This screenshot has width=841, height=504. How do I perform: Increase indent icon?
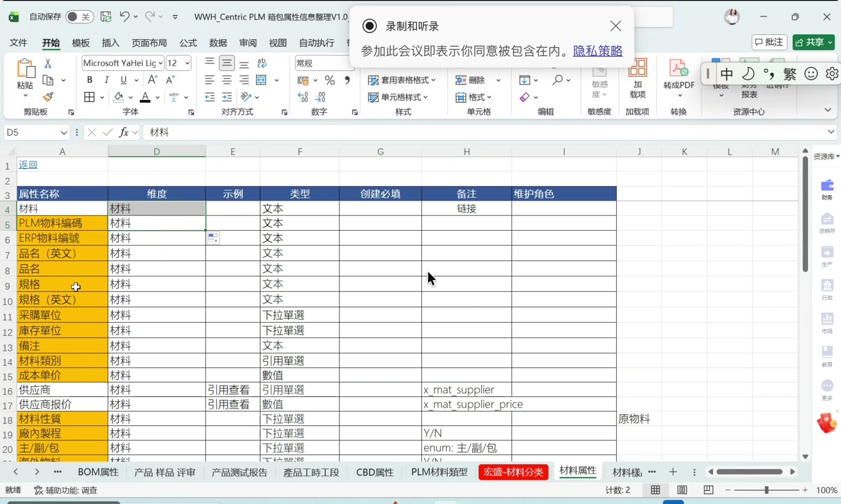[226, 97]
